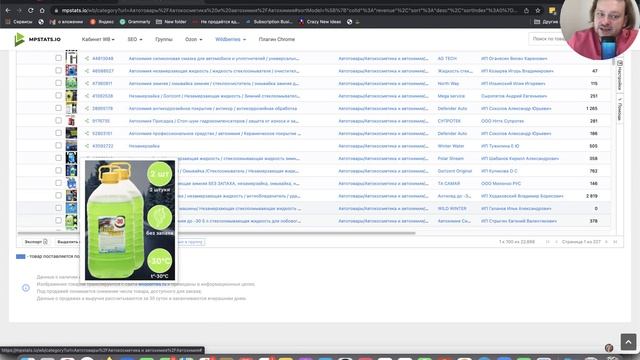This screenshot has width=640, height=360.
Task: Click the blue legend swatch for supplied goods
Action: [x=20, y=256]
